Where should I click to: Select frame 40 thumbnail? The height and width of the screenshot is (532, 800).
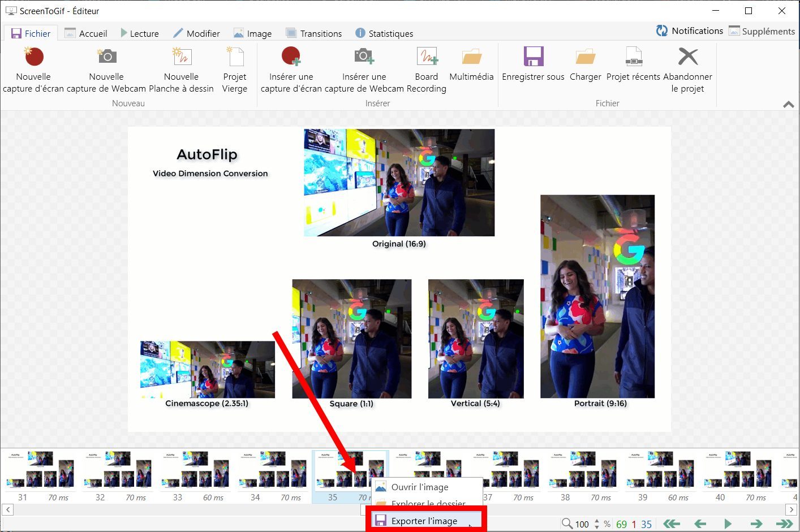738,476
